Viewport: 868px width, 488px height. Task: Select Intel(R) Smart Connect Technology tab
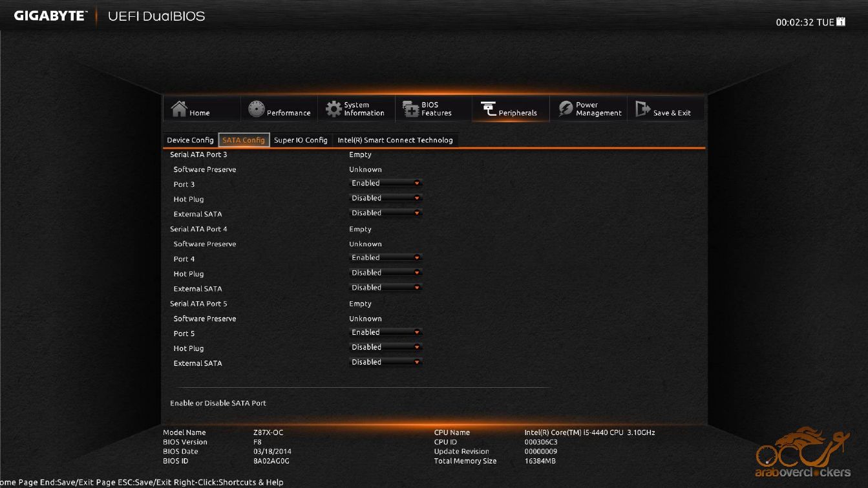click(395, 140)
